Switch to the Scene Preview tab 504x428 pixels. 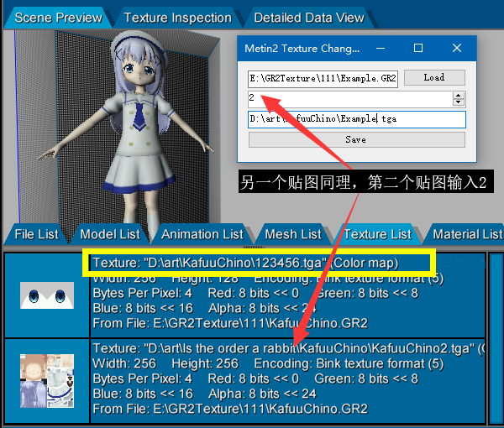pos(58,18)
